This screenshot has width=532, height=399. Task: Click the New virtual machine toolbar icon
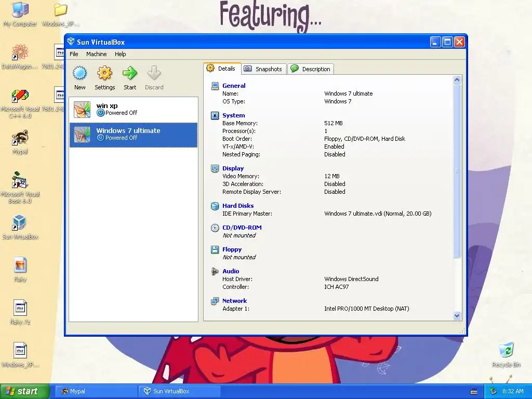[79, 73]
